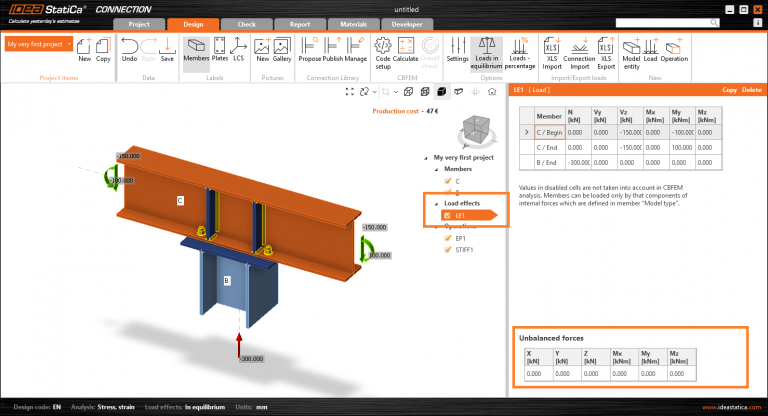This screenshot has height=416, width=768.
Task: Publish the connection to library
Action: click(x=333, y=49)
